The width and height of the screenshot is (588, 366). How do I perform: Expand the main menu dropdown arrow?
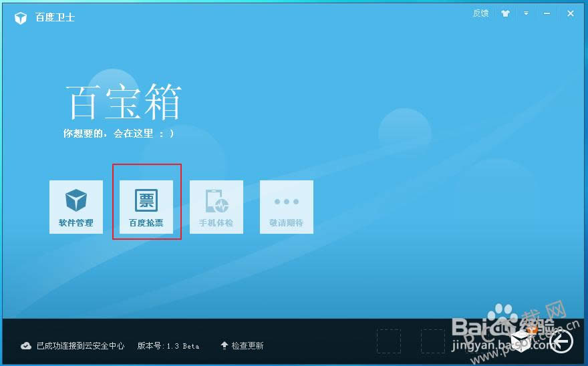coord(527,13)
